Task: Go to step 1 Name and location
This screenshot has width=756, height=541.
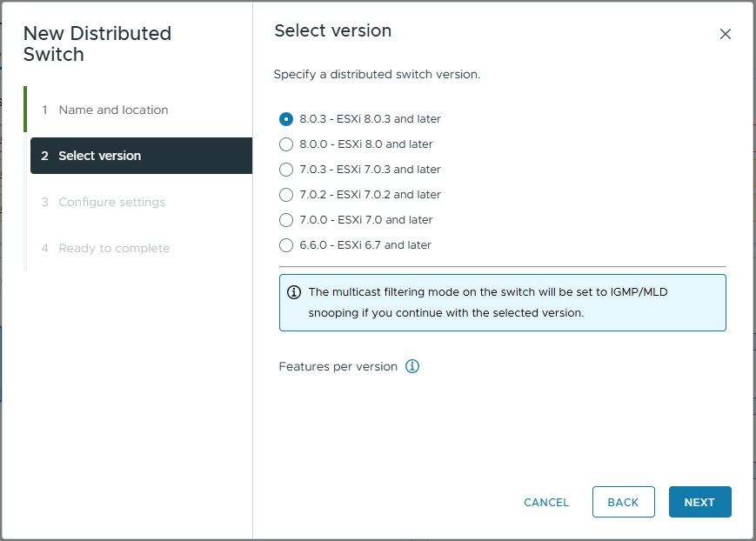Action: click(x=113, y=110)
